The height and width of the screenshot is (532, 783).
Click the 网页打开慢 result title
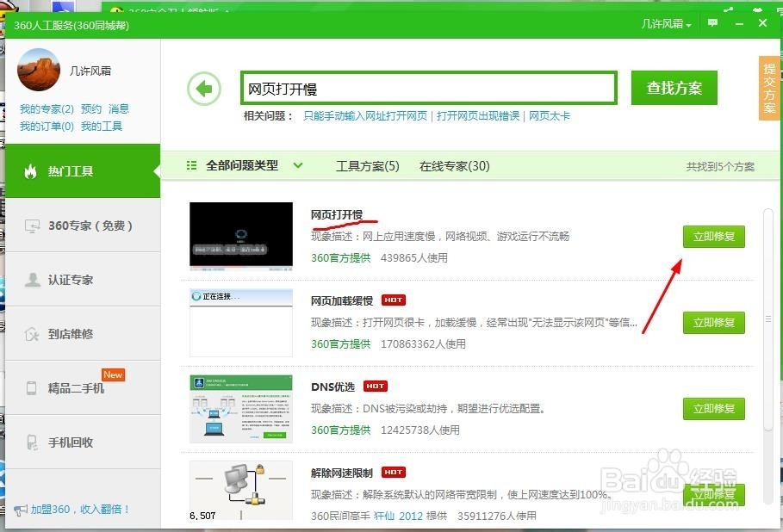coord(337,214)
